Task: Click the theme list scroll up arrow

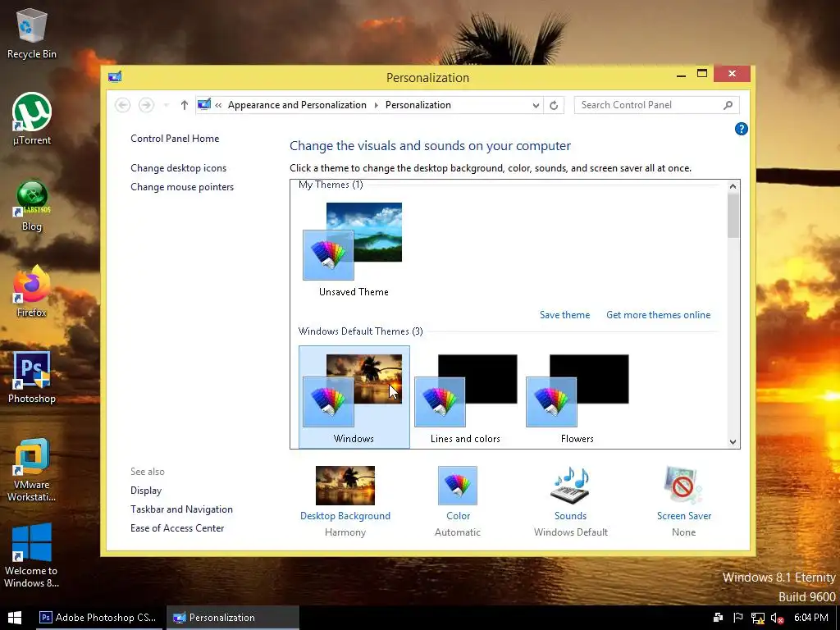Action: tap(733, 186)
